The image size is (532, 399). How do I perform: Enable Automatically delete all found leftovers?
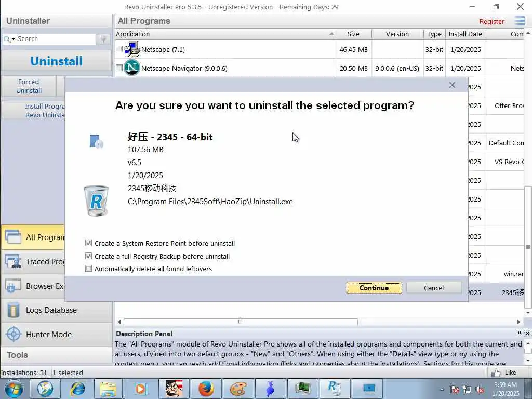(x=88, y=269)
